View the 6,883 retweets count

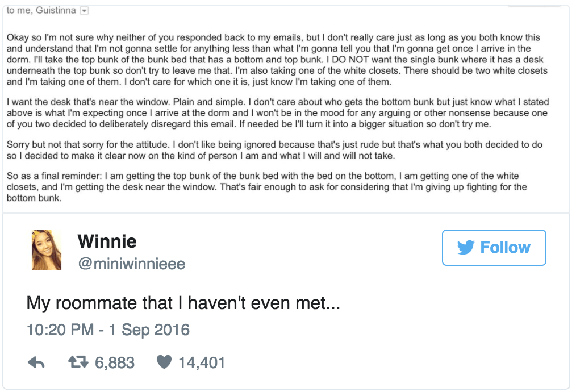click(x=115, y=363)
